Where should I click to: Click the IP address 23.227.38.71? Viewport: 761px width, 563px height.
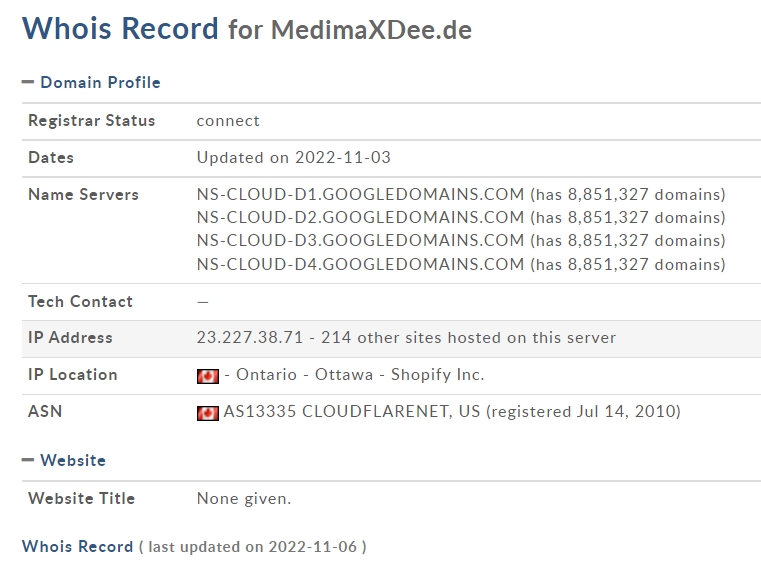(x=249, y=337)
